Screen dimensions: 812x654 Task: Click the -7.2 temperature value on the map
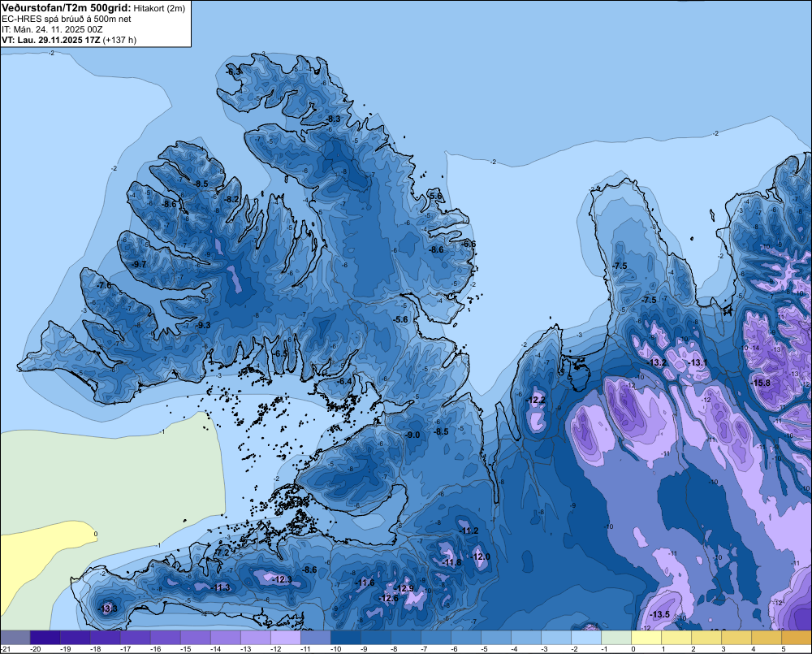click(x=222, y=552)
